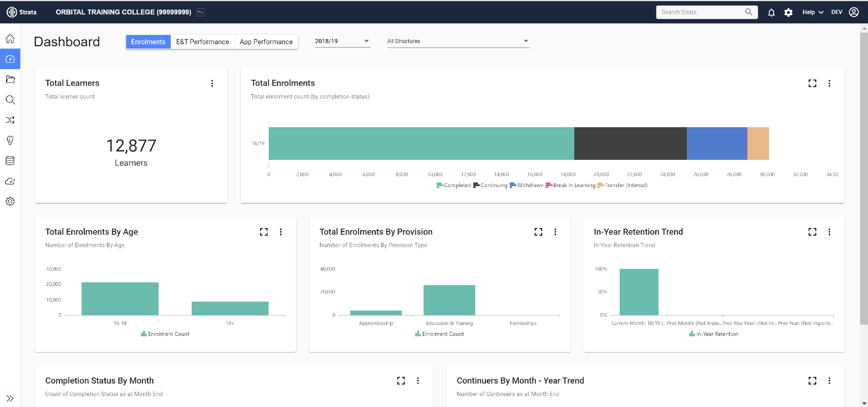Screen dimensions: 868x407
Task: Click the shuffle arrows sidebar icon
Action: [10, 120]
